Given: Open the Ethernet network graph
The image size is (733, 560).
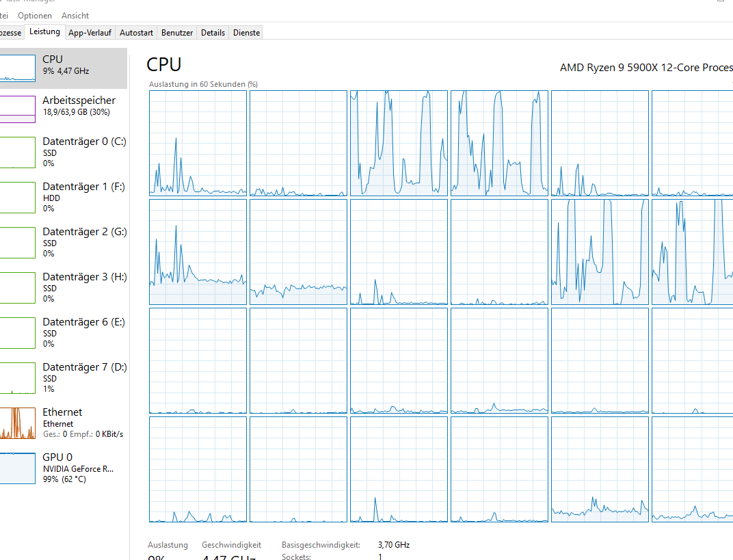Looking at the screenshot, I should [x=63, y=423].
